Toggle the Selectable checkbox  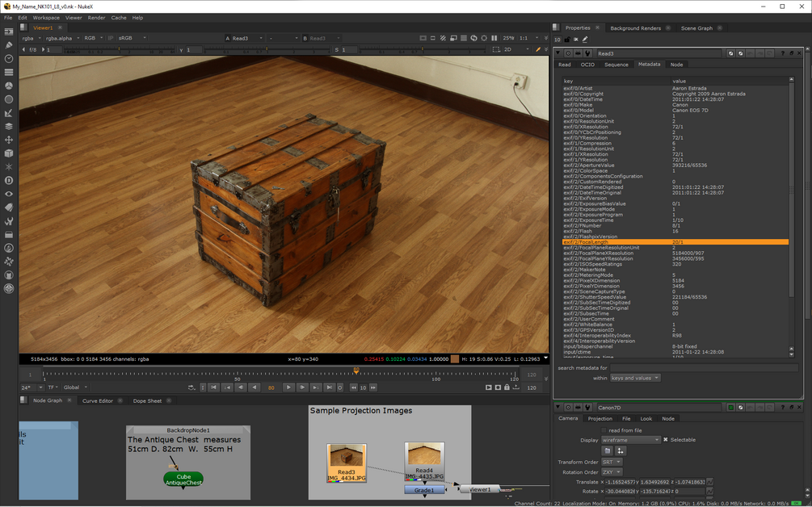666,440
